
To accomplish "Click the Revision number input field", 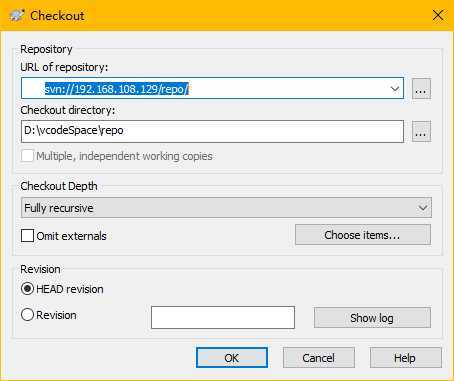I will pos(223,317).
